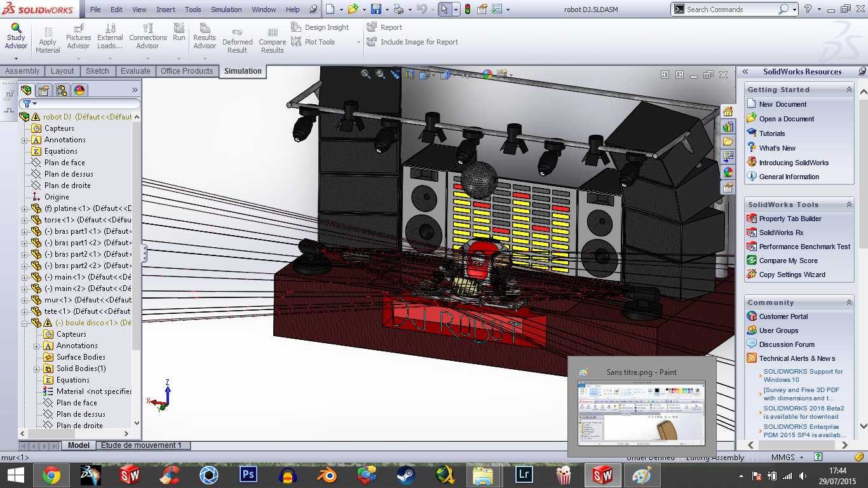The image size is (868, 488).
Task: Click the Sans titre.png Paint thumbnail preview
Action: pyautogui.click(x=641, y=413)
